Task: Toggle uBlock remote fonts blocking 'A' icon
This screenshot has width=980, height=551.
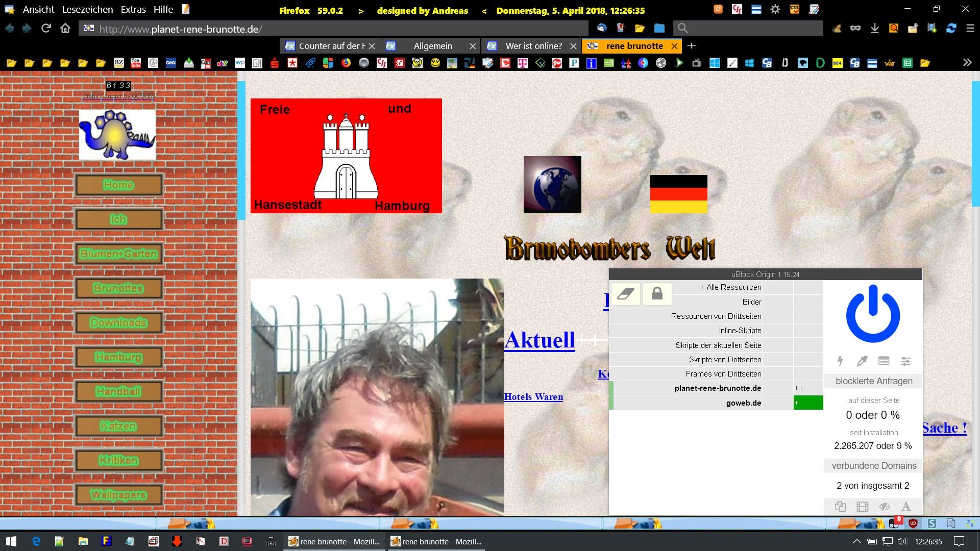Action: click(906, 507)
